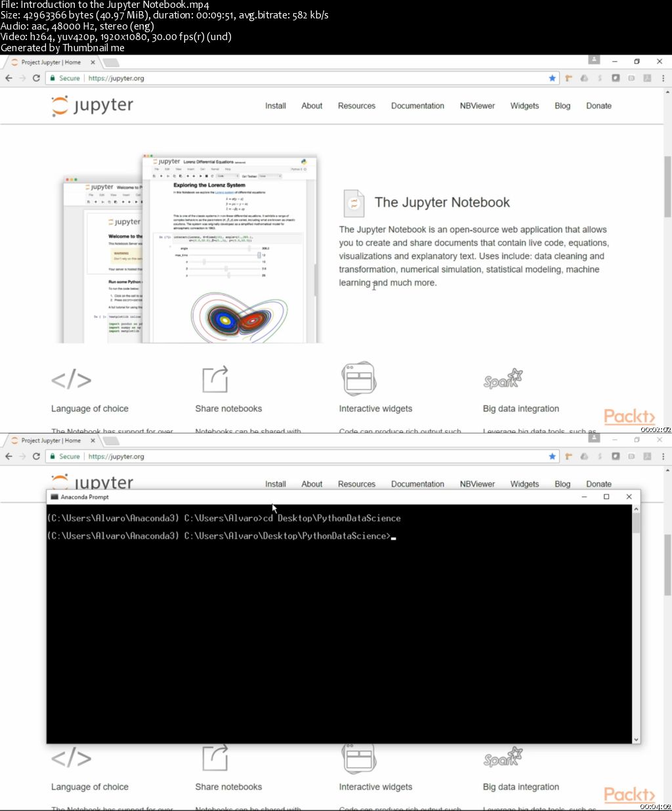Go back in the upper browser window

(9, 78)
